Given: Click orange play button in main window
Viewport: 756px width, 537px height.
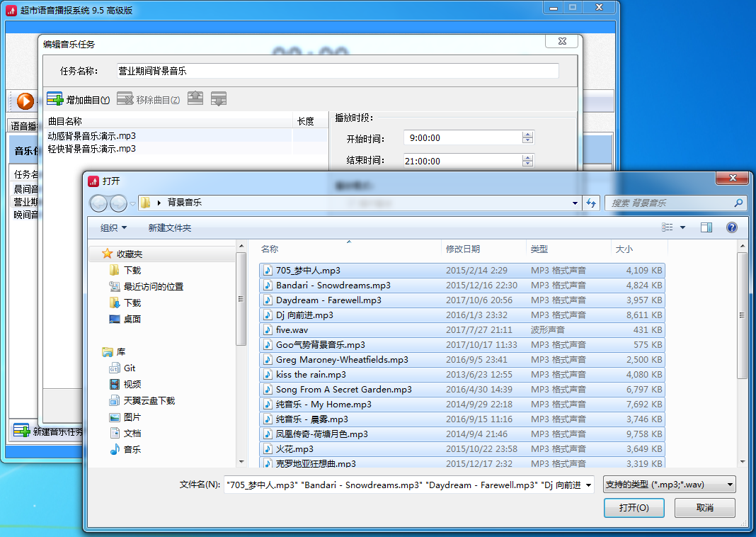Looking at the screenshot, I should [25, 101].
